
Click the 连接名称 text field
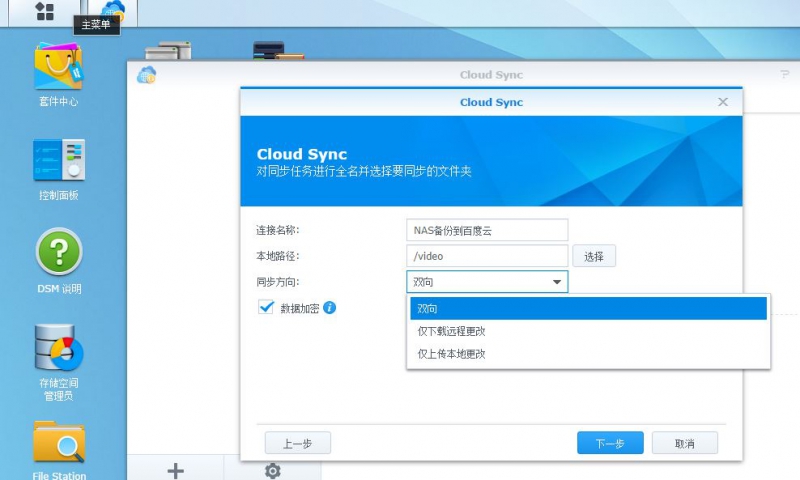[487, 230]
